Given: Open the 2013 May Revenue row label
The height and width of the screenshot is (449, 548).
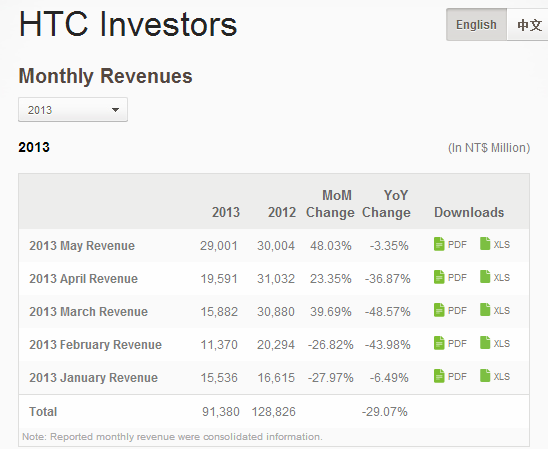Looking at the screenshot, I should [x=82, y=246].
